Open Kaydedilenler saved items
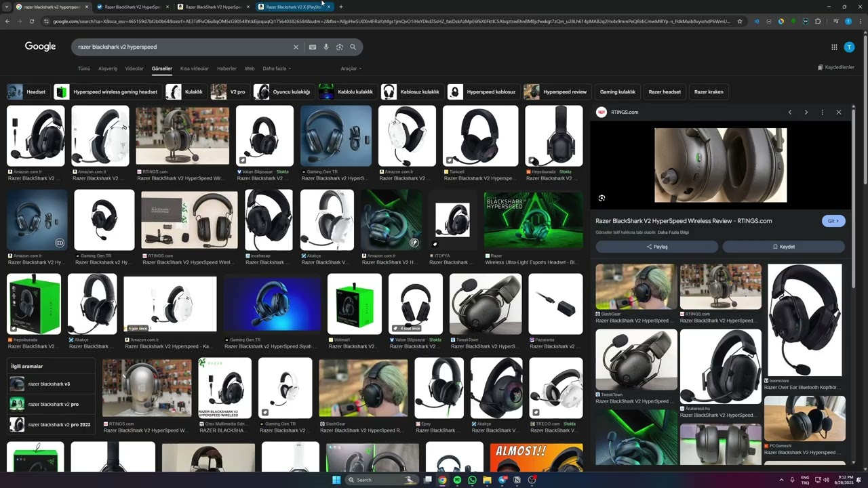Image resolution: width=868 pixels, height=488 pixels. point(835,67)
